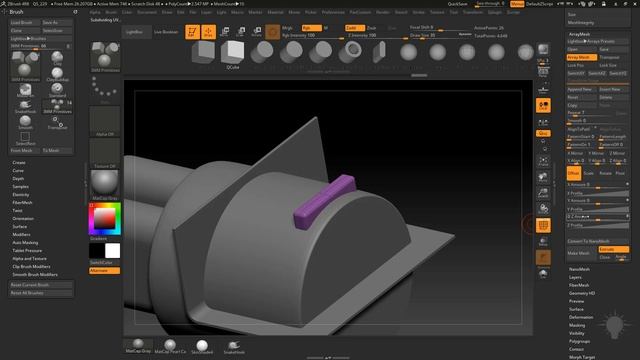This screenshot has height=360, width=640.
Task: Select the hollow ring cylinder primitive
Action: point(350,53)
